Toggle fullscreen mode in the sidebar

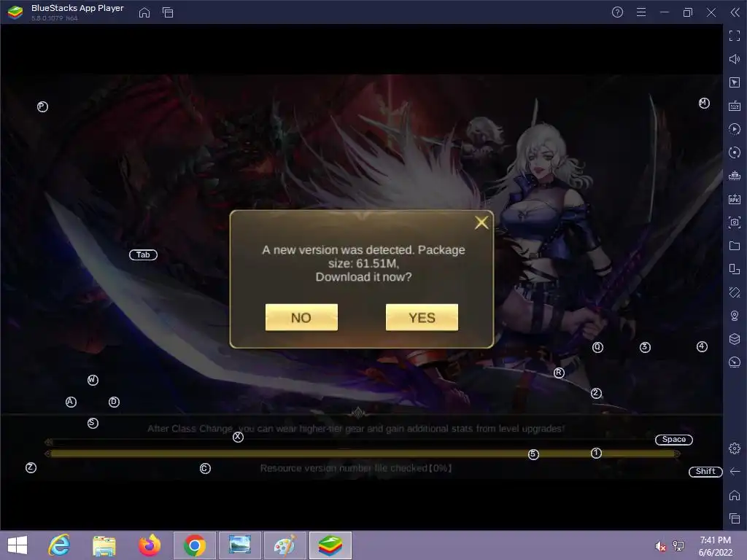[735, 36]
